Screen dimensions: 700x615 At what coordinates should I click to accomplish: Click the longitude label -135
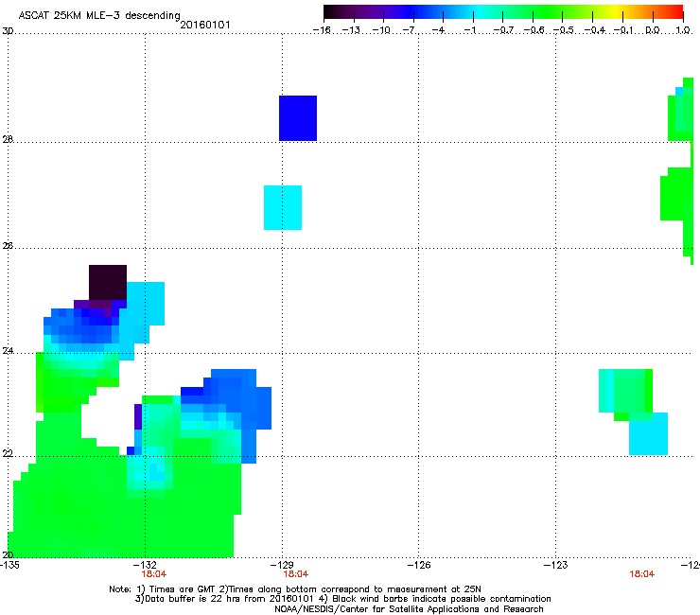(x=9, y=565)
